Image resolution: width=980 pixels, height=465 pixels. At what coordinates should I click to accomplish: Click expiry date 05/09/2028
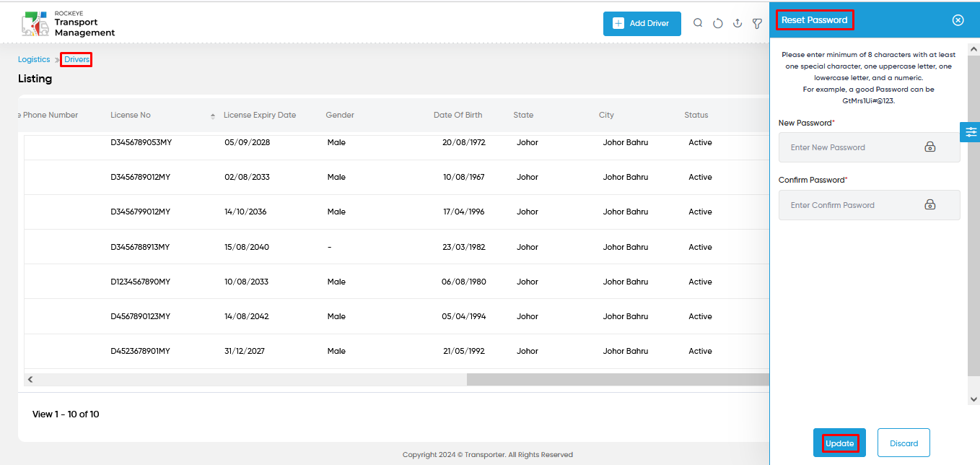point(247,143)
